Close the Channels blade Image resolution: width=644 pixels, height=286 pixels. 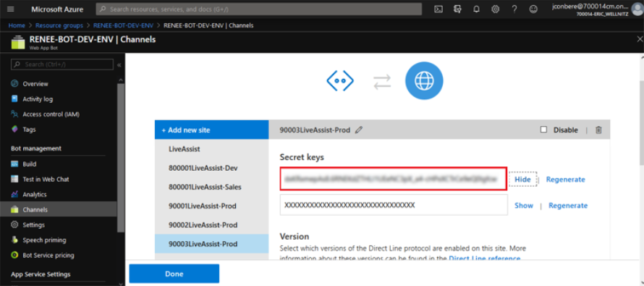pyautogui.click(x=640, y=39)
